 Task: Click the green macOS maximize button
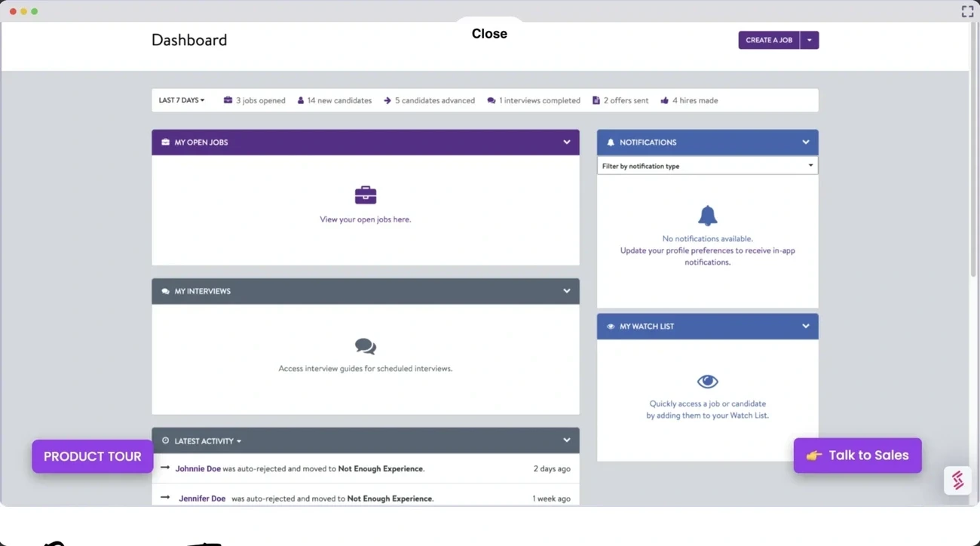[34, 11]
